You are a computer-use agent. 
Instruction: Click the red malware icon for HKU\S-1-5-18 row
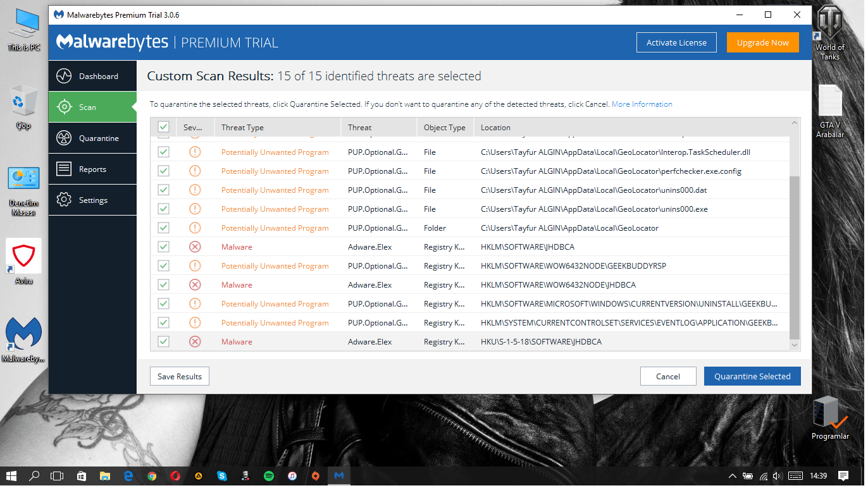(x=195, y=342)
